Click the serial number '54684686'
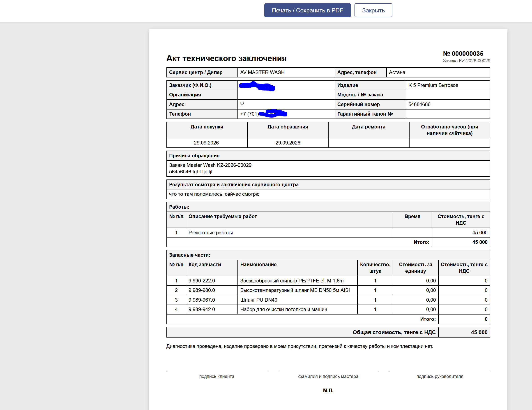 pyautogui.click(x=419, y=104)
